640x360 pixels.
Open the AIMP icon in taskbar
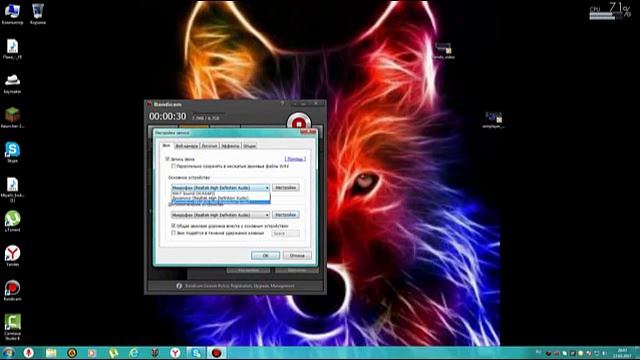pos(72,353)
